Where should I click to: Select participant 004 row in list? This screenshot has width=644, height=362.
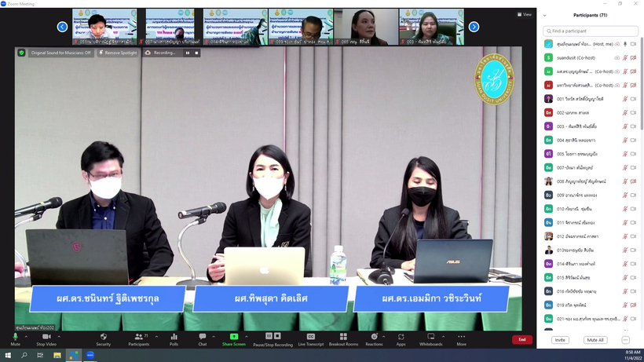coord(590,140)
